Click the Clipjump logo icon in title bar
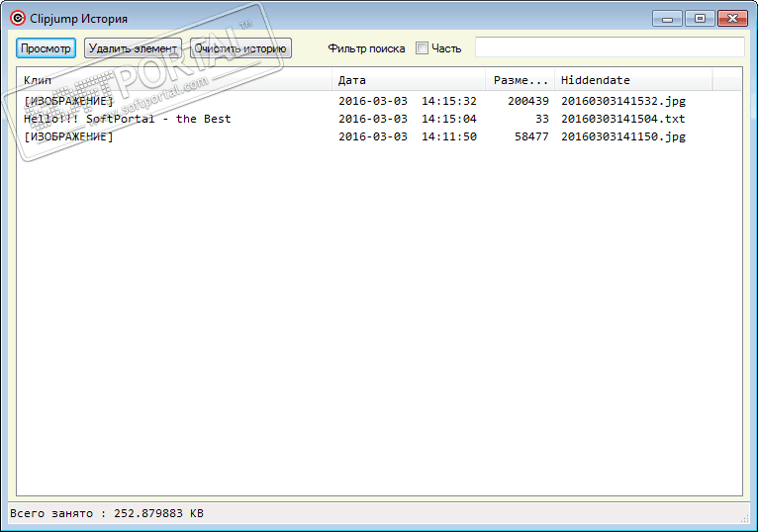Viewport: 758px width, 532px height. [18, 19]
